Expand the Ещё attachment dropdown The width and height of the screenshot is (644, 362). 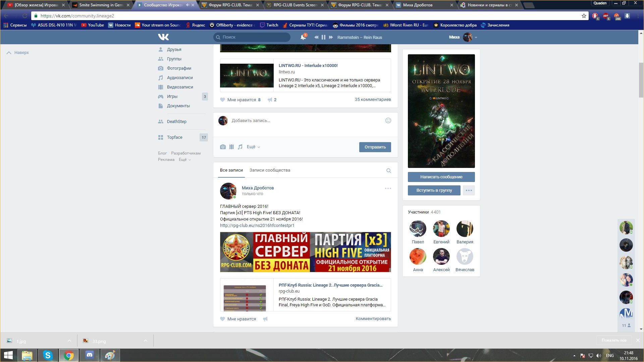pos(253,147)
